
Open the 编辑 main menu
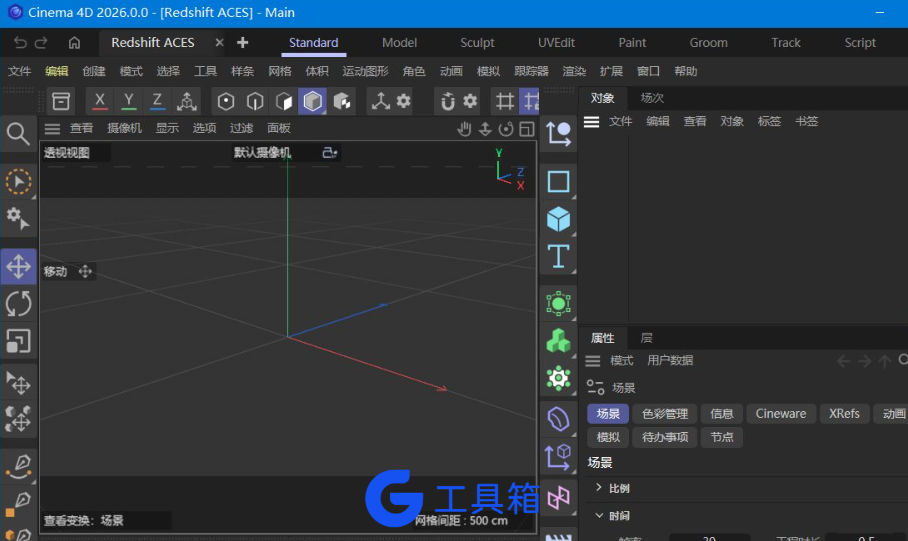pyautogui.click(x=57, y=71)
